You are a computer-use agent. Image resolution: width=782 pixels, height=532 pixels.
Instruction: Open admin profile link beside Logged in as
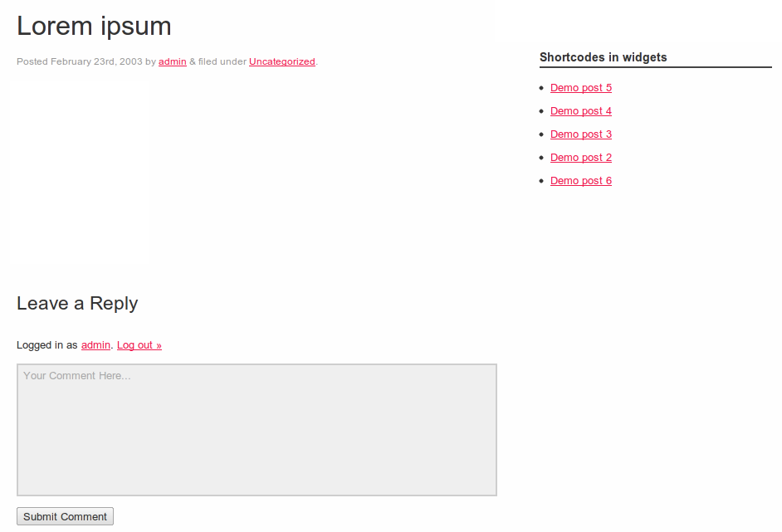(95, 345)
